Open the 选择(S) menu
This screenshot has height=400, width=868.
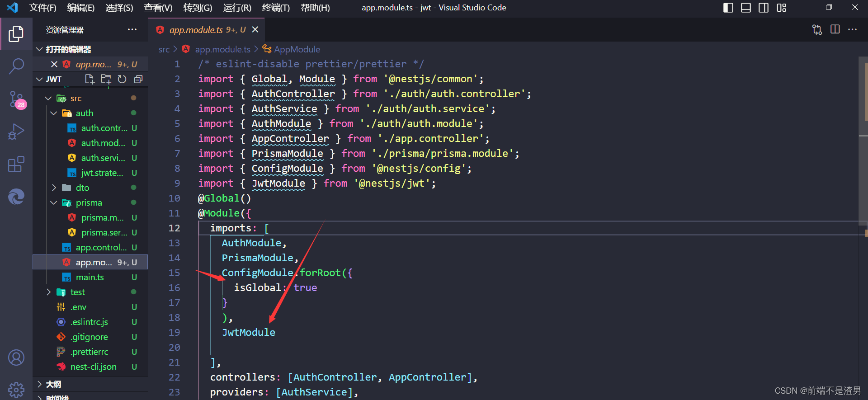coord(119,8)
